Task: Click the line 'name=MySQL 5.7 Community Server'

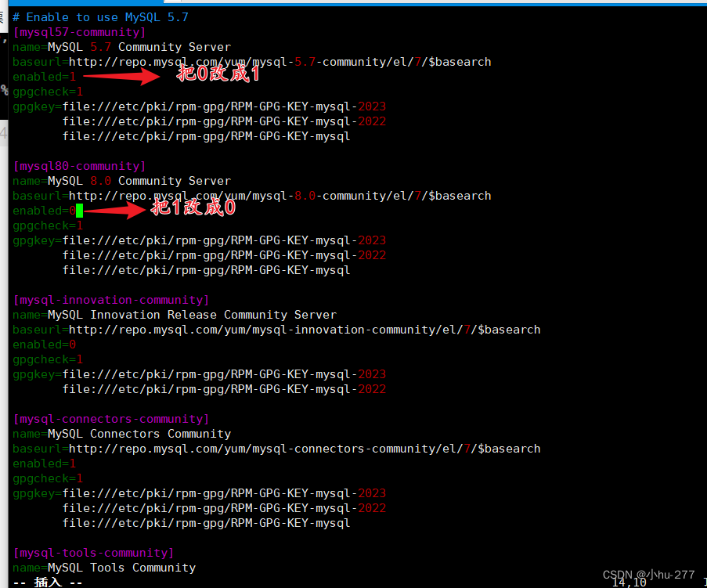Action: click(121, 47)
